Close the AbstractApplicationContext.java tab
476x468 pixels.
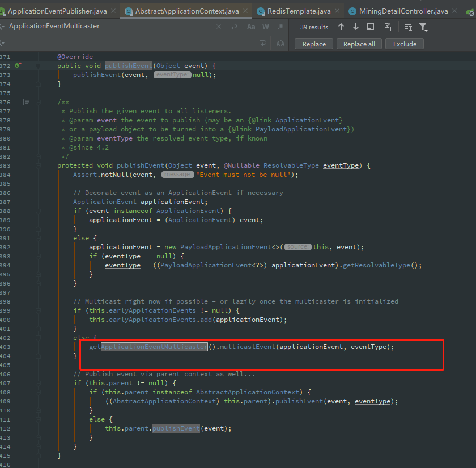click(245, 11)
